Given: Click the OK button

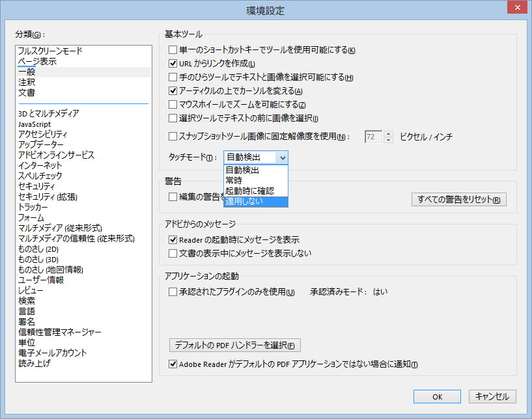Looking at the screenshot, I should (x=437, y=396).
